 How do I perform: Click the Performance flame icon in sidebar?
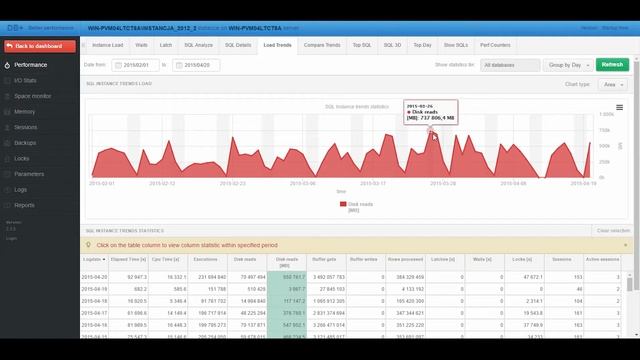click(x=7, y=65)
